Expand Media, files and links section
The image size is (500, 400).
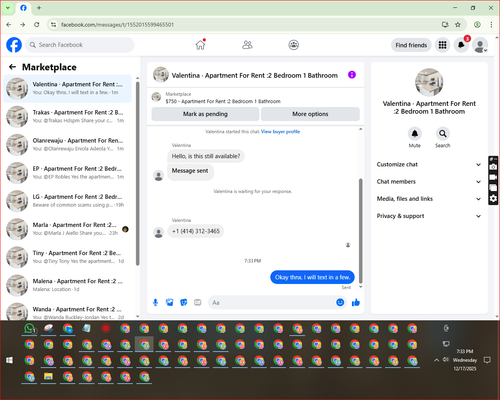429,199
